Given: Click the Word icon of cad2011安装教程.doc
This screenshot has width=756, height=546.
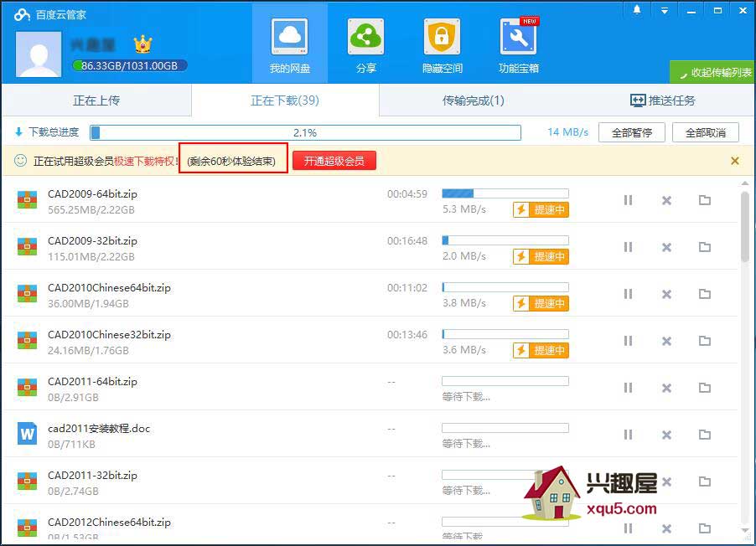Looking at the screenshot, I should pos(27,434).
